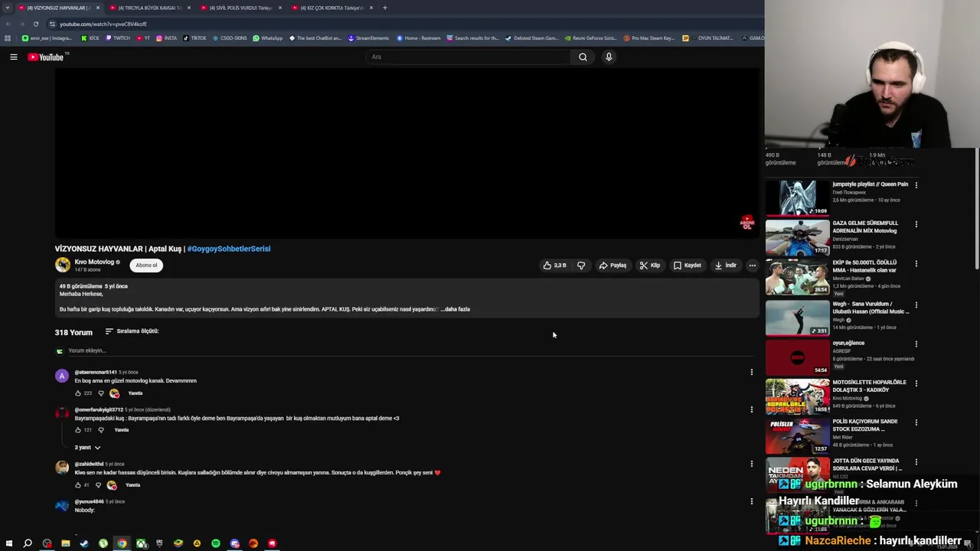Start voice search with the microphone
The image size is (980, 551).
point(609,57)
